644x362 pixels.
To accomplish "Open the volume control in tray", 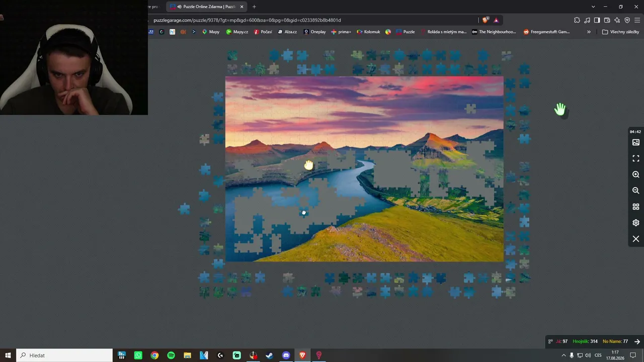I will [x=588, y=355].
